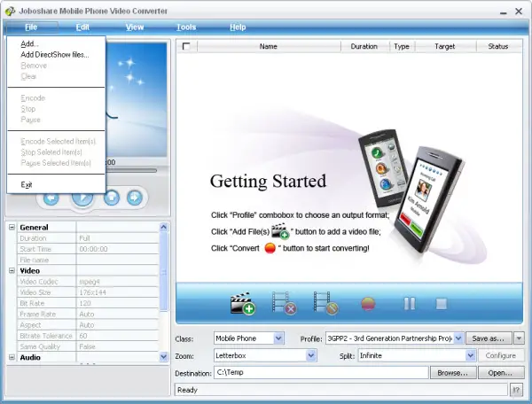The width and height of the screenshot is (532, 404).
Task: Click the properties panel scroll up arrow
Action: [163, 227]
